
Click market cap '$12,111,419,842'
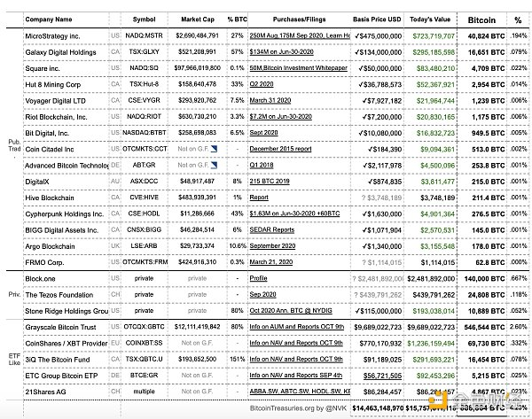(197, 327)
